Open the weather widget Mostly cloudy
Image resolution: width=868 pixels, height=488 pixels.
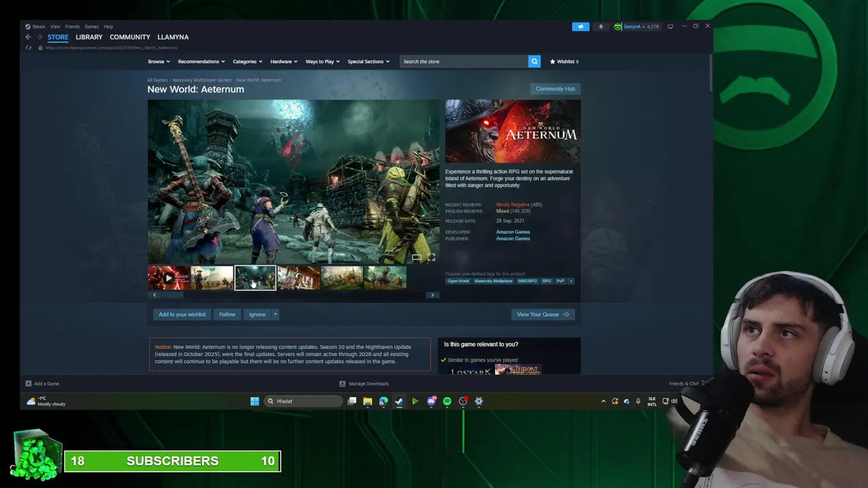[46, 401]
